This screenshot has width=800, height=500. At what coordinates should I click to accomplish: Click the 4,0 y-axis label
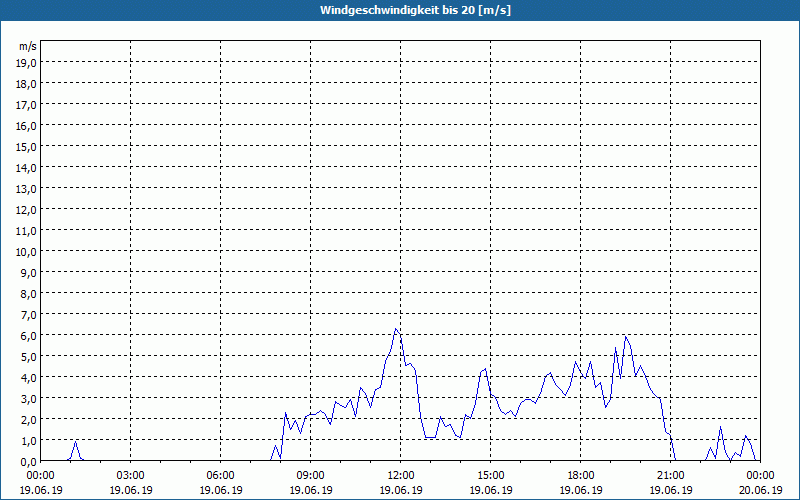coord(29,378)
